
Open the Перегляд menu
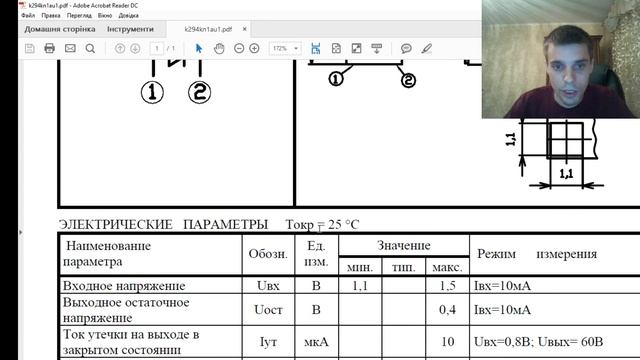click(79, 16)
